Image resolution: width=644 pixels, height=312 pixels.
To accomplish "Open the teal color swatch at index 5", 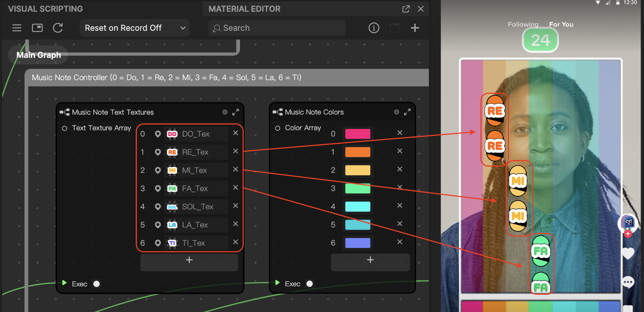I will [x=357, y=224].
